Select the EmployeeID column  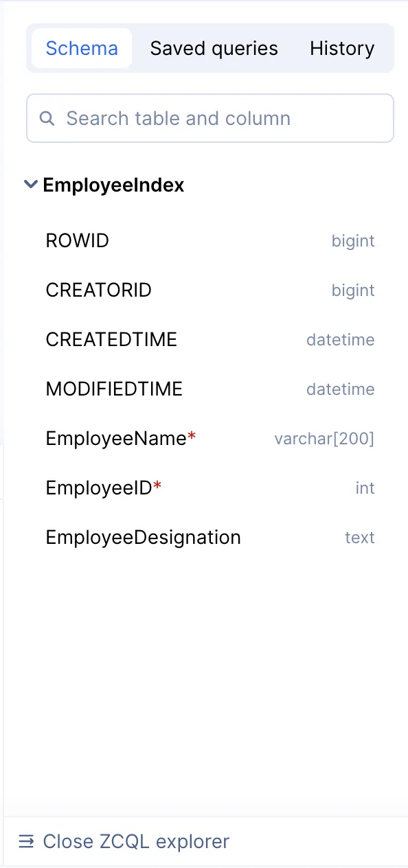210,488
